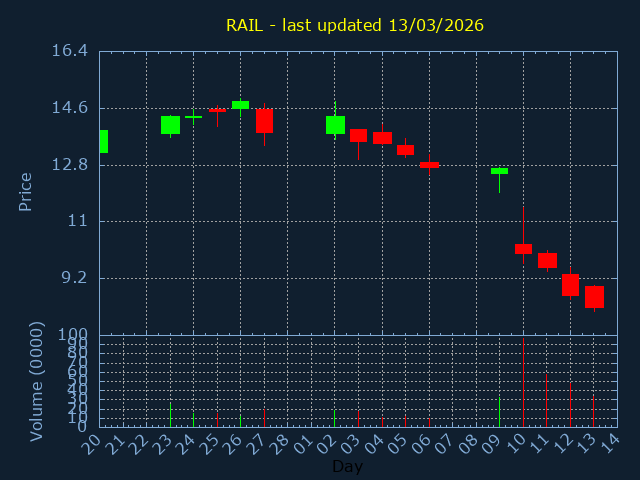Click the red candlestick on day 03

358,135
